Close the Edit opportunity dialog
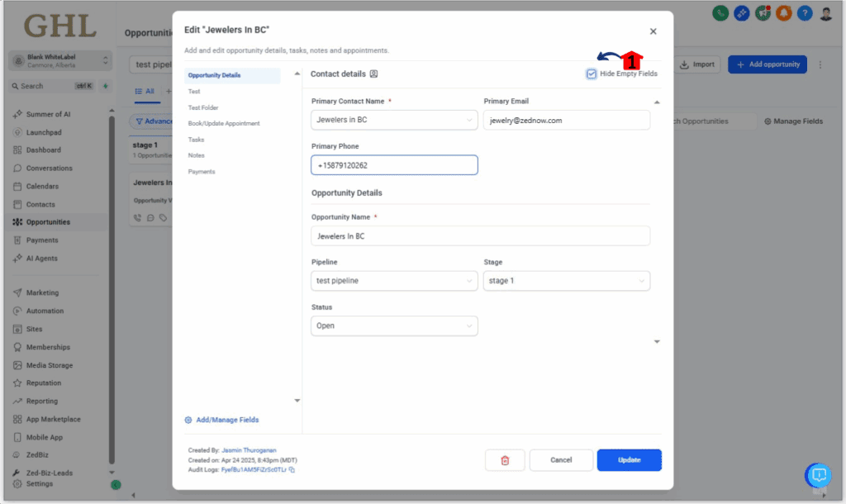 click(653, 31)
